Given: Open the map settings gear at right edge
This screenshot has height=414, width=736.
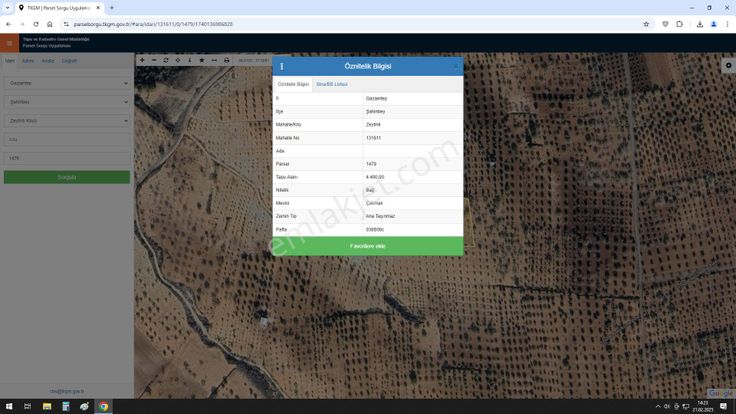Looking at the screenshot, I should click(728, 65).
